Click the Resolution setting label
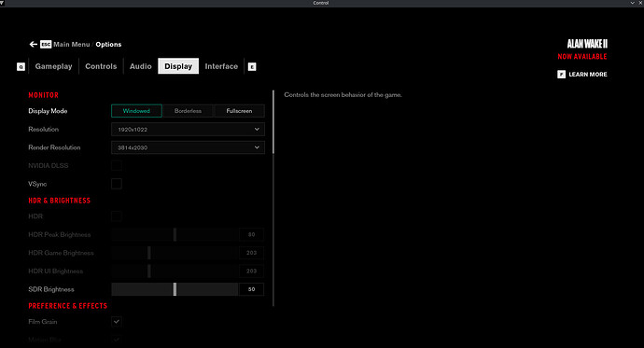Viewport: 644px width, 348px height. pos(44,130)
